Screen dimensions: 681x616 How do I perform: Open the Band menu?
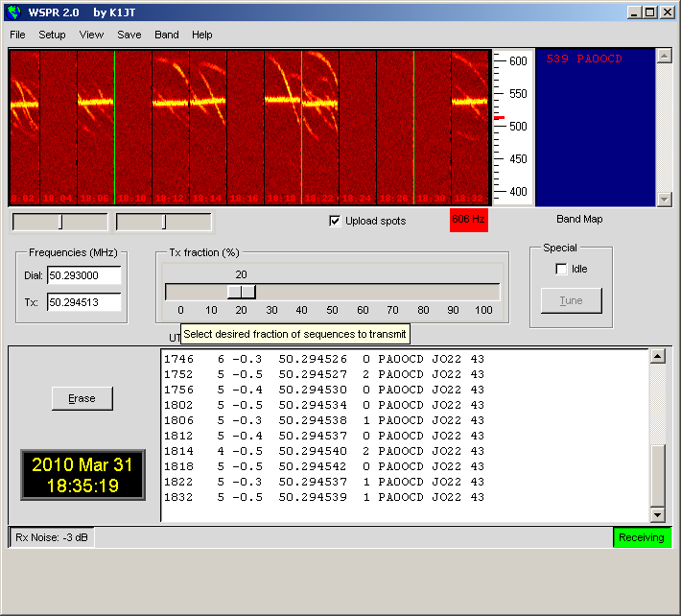(x=167, y=35)
